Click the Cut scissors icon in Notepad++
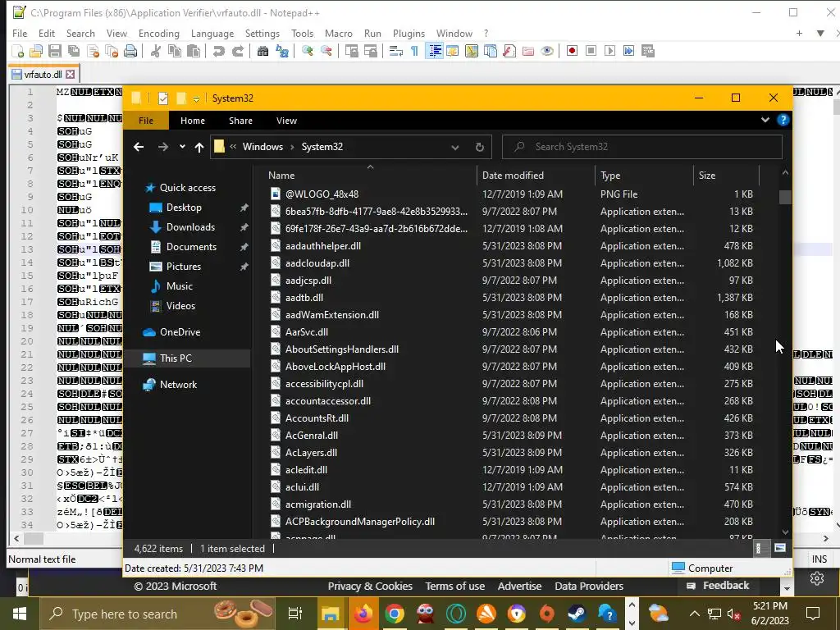The height and width of the screenshot is (630, 840). pyautogui.click(x=155, y=51)
